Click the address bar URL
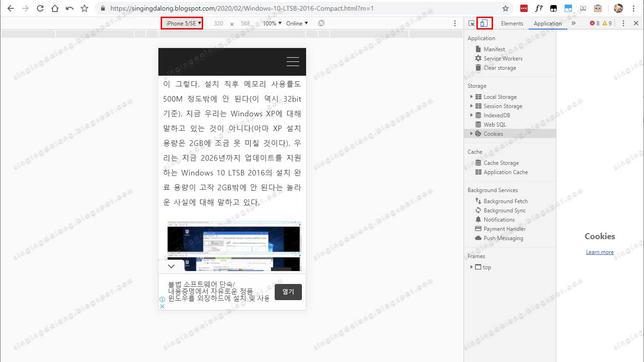Viewport: 644px width, 362px height. point(242,8)
